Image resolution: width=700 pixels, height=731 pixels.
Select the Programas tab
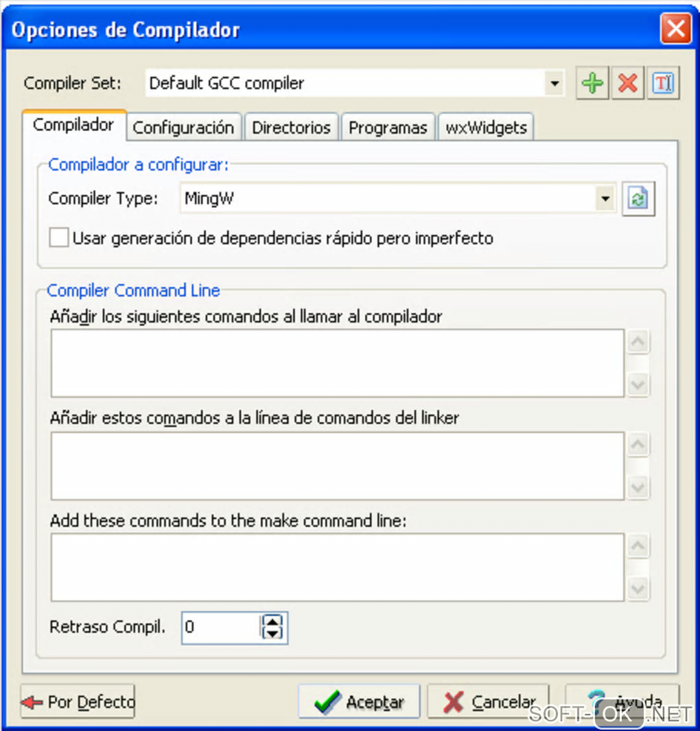pos(388,127)
